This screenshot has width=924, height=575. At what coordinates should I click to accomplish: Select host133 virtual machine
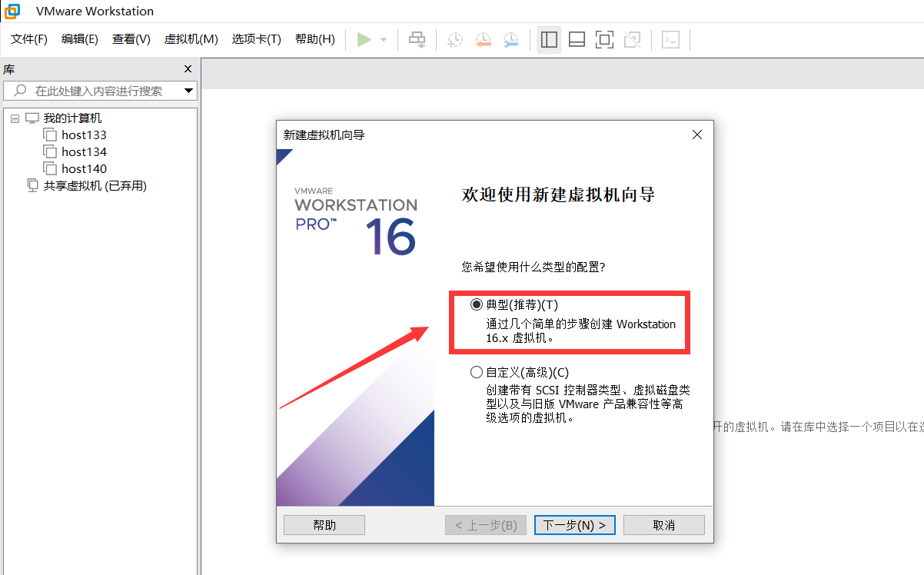[x=84, y=135]
